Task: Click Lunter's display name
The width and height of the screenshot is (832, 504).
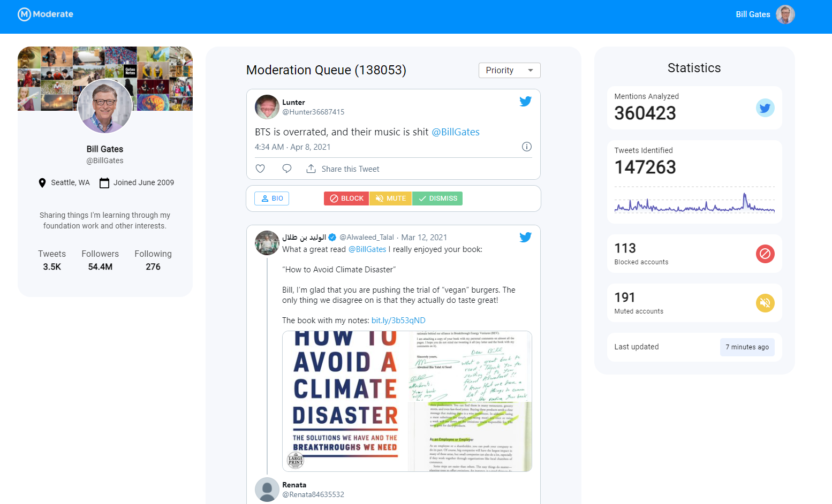Action: (293, 102)
